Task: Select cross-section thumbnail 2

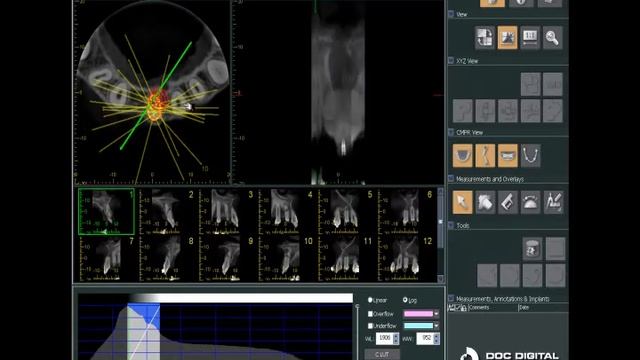Action: pos(167,211)
